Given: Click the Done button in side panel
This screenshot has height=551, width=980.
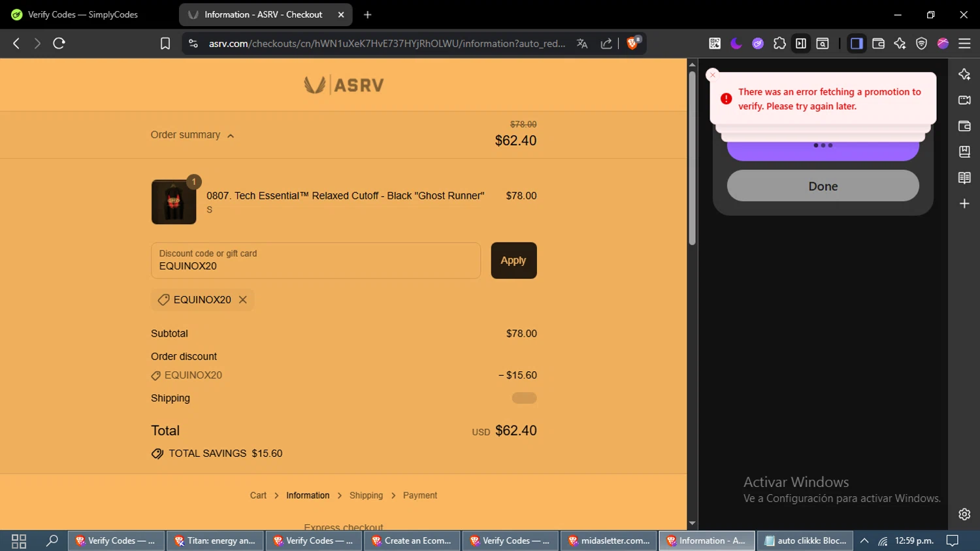Looking at the screenshot, I should 823,186.
